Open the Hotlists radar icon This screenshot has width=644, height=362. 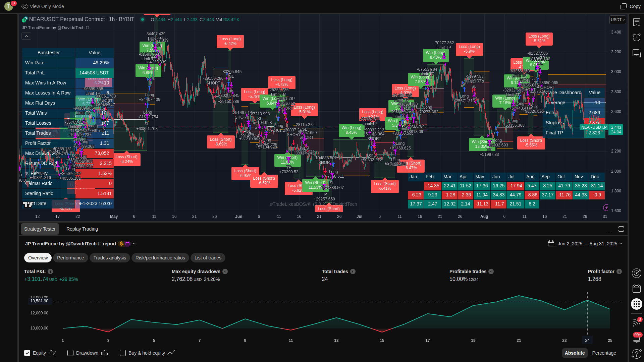[x=636, y=273]
